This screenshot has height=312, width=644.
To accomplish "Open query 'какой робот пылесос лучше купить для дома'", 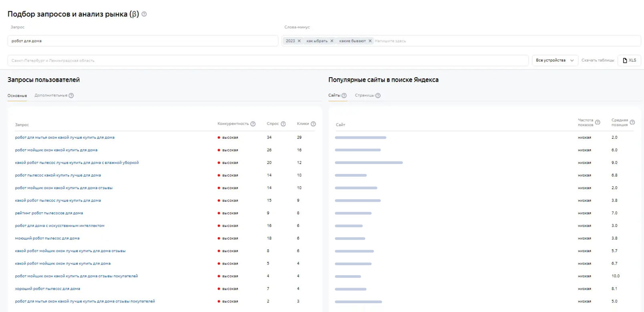I will coord(58,200).
